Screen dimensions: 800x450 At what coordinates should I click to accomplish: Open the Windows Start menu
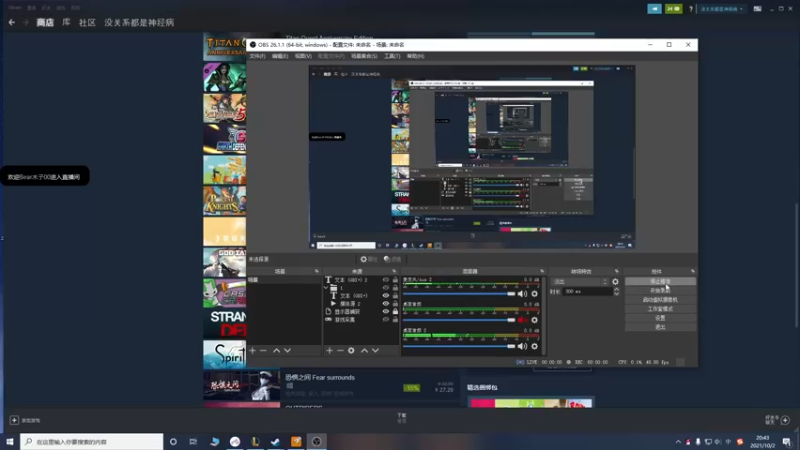10,441
